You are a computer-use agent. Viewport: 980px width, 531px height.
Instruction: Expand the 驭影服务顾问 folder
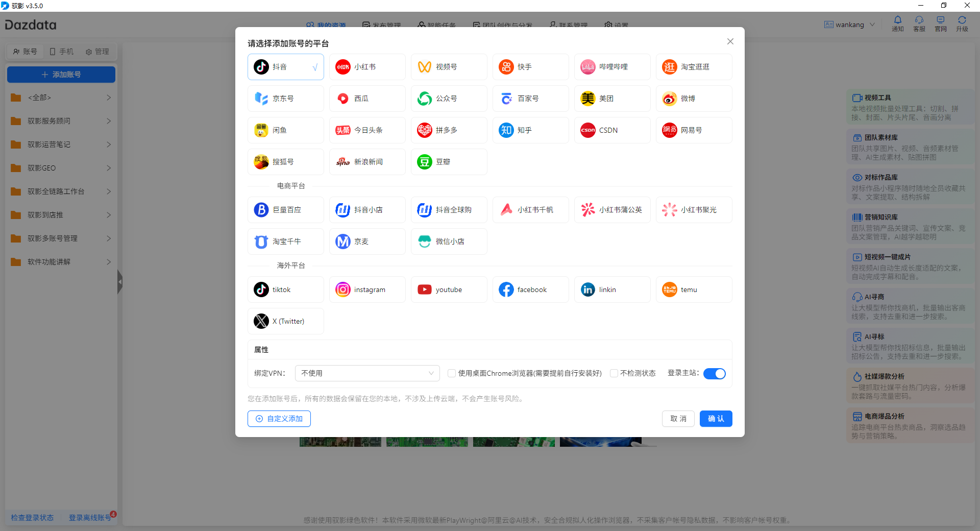pyautogui.click(x=61, y=121)
